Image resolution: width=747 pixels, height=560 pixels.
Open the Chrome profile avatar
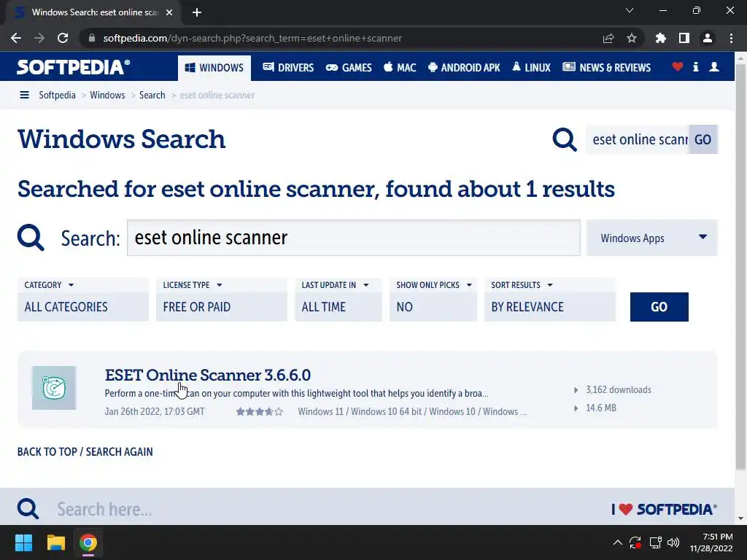(x=708, y=38)
